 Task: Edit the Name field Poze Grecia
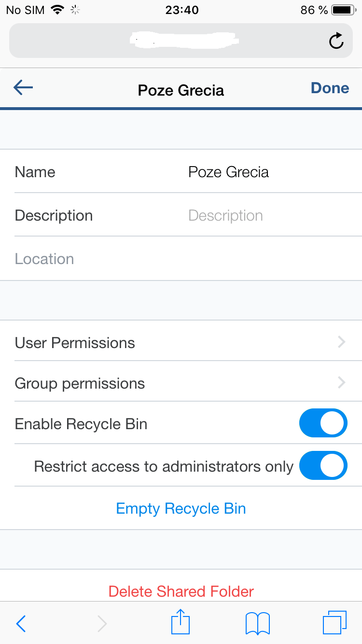[228, 172]
